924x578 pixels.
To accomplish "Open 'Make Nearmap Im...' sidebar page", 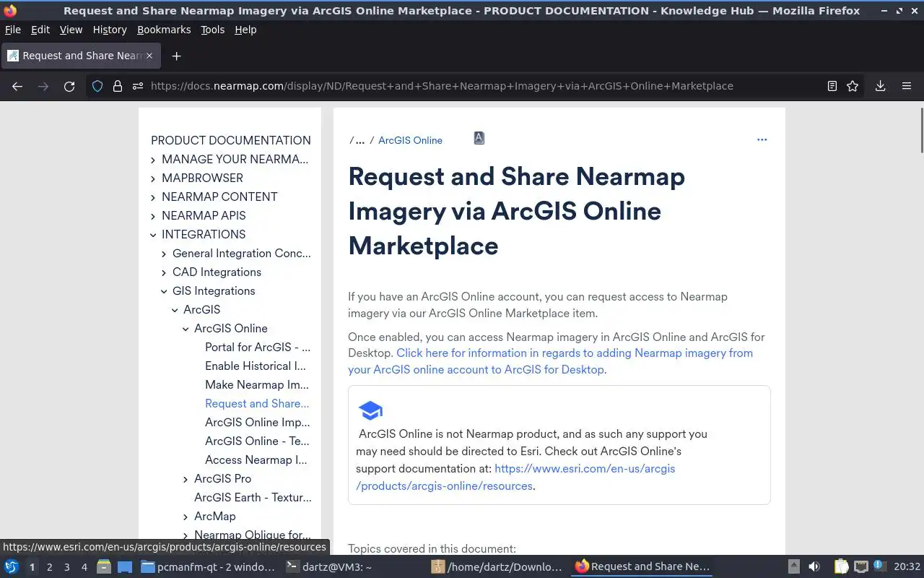I will (x=257, y=384).
